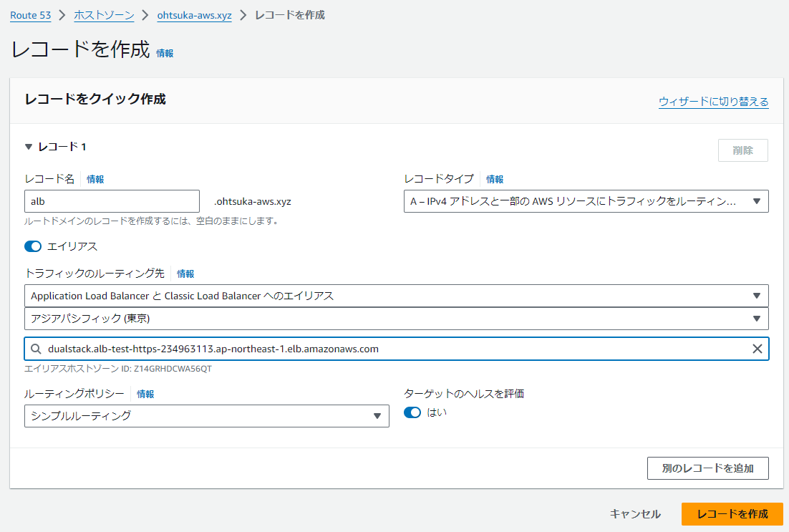Click the エイリアスホストゾーン ID text
The height and width of the screenshot is (532, 789).
118,369
